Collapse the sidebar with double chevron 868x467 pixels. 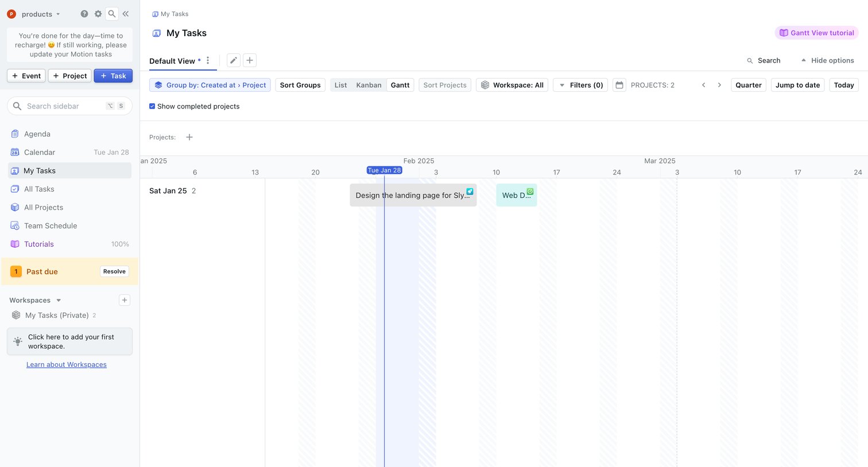coord(126,14)
